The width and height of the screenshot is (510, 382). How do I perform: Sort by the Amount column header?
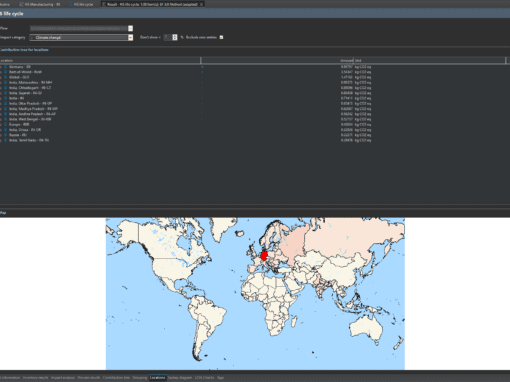[x=277, y=61]
